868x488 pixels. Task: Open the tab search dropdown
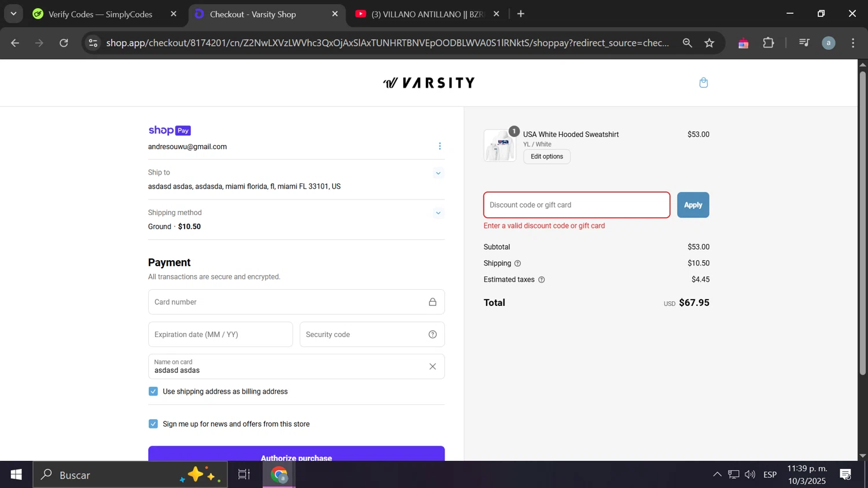13,14
